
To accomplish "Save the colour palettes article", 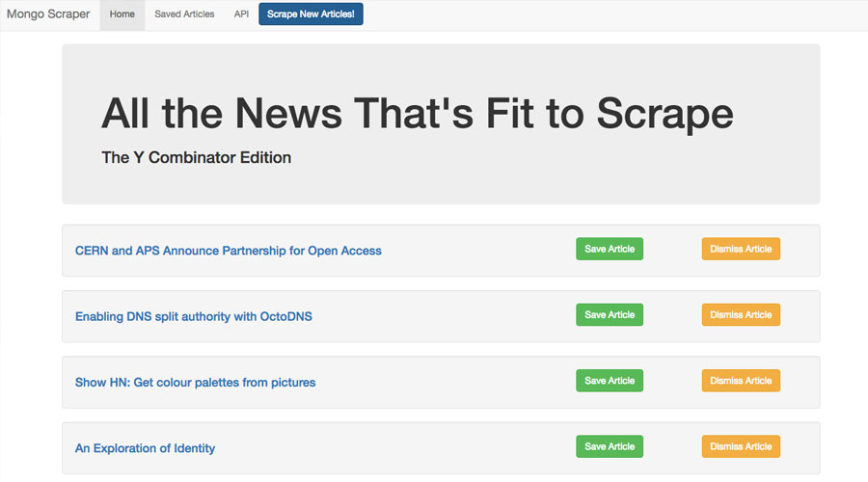I will [x=610, y=381].
